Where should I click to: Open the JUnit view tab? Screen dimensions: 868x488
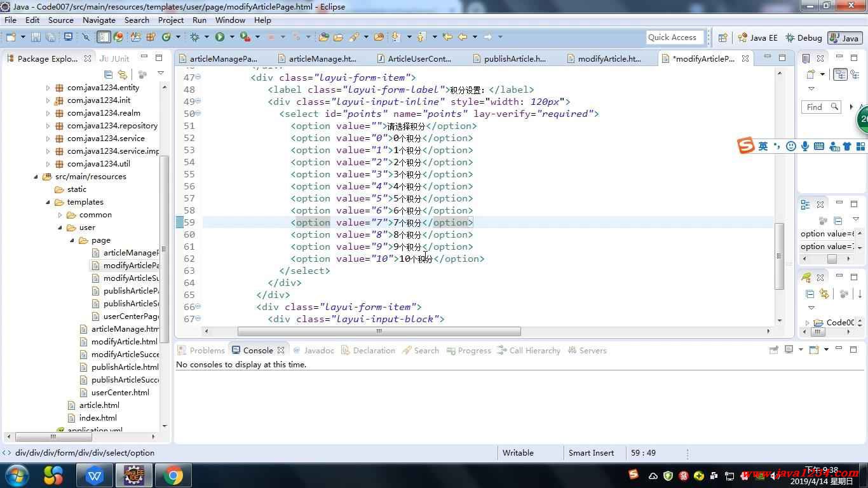pyautogui.click(x=114, y=58)
